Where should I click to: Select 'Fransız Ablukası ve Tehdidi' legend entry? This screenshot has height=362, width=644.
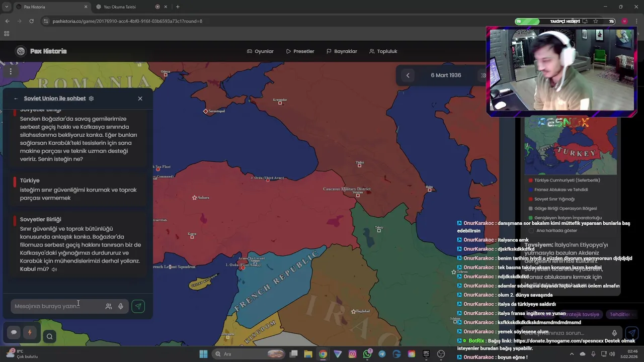(561, 190)
